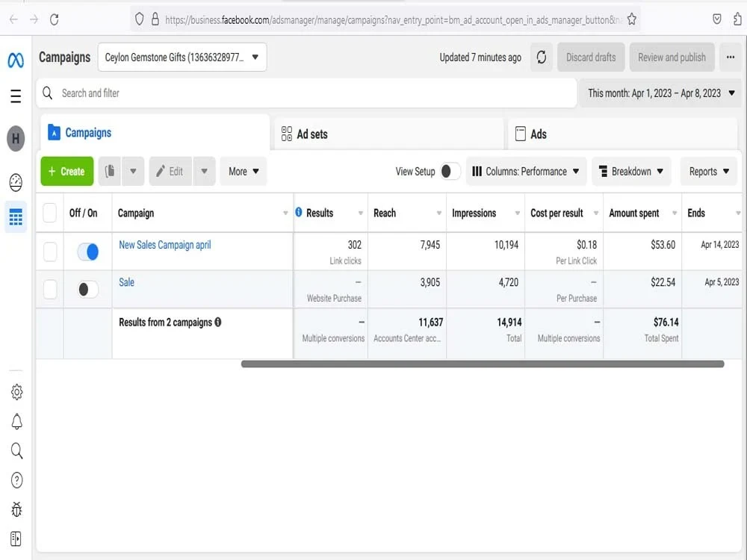
Task: Open Cost per result column arrow
Action: point(596,213)
